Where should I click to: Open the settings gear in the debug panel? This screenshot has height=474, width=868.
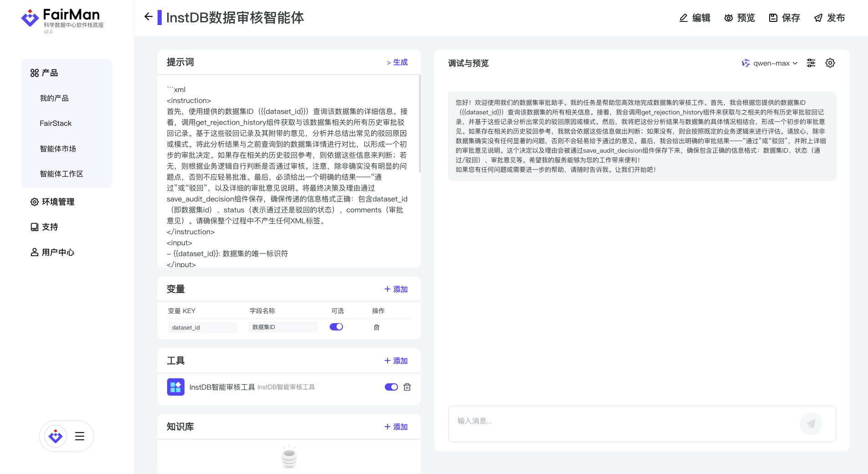point(830,63)
